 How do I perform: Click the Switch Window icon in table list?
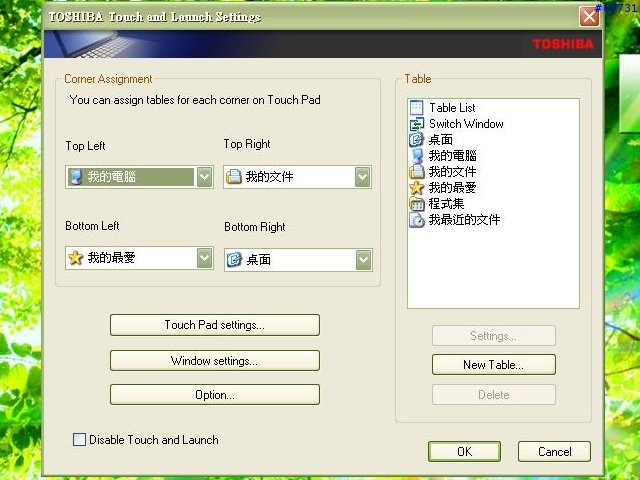tap(416, 124)
